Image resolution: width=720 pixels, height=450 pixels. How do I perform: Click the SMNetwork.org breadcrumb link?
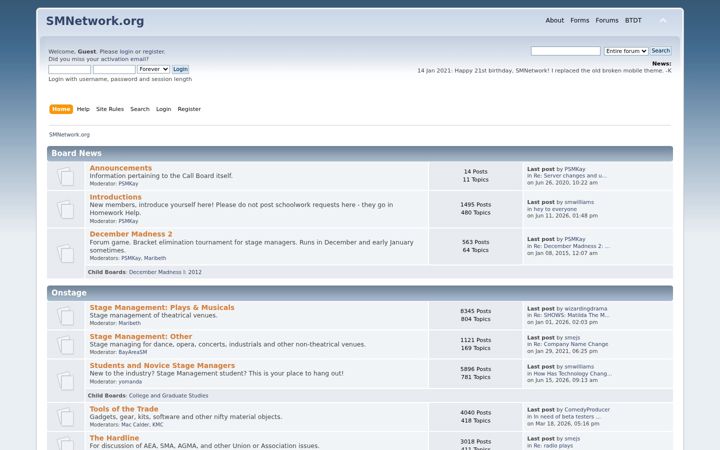pyautogui.click(x=69, y=135)
